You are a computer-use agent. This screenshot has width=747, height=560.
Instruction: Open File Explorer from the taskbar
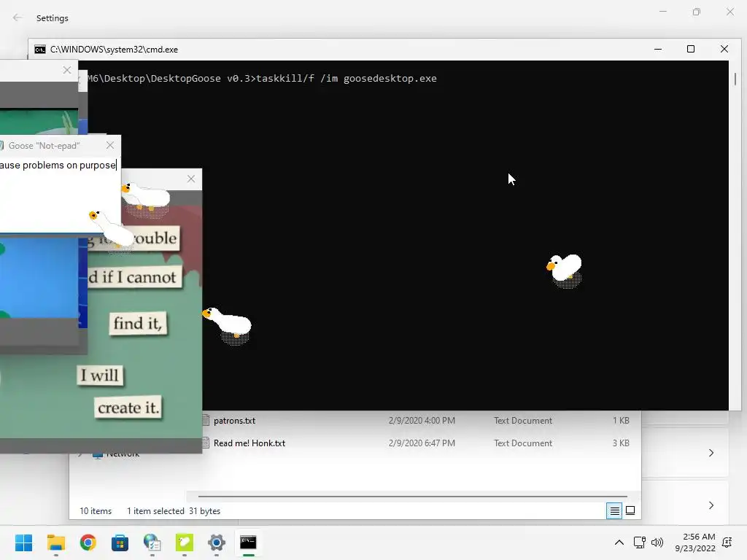(x=55, y=542)
